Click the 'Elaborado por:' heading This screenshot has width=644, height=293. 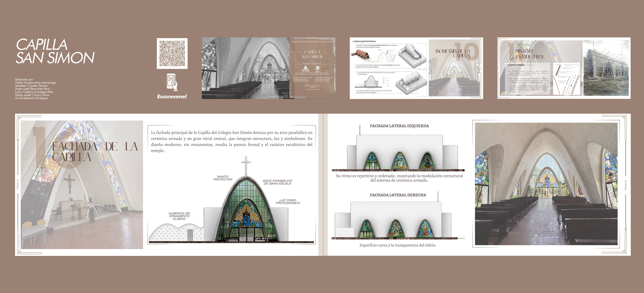[24, 80]
